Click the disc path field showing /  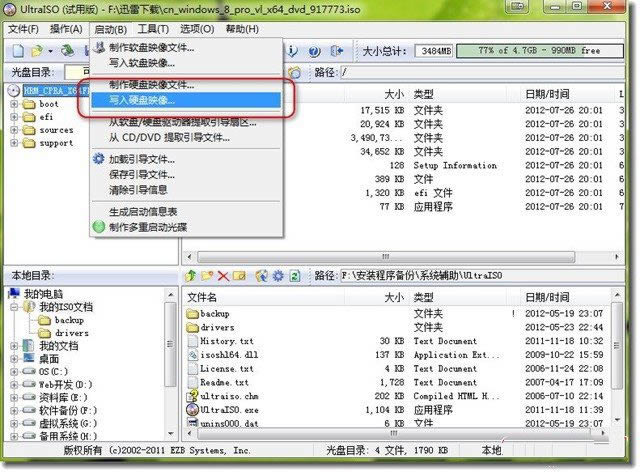[482, 73]
